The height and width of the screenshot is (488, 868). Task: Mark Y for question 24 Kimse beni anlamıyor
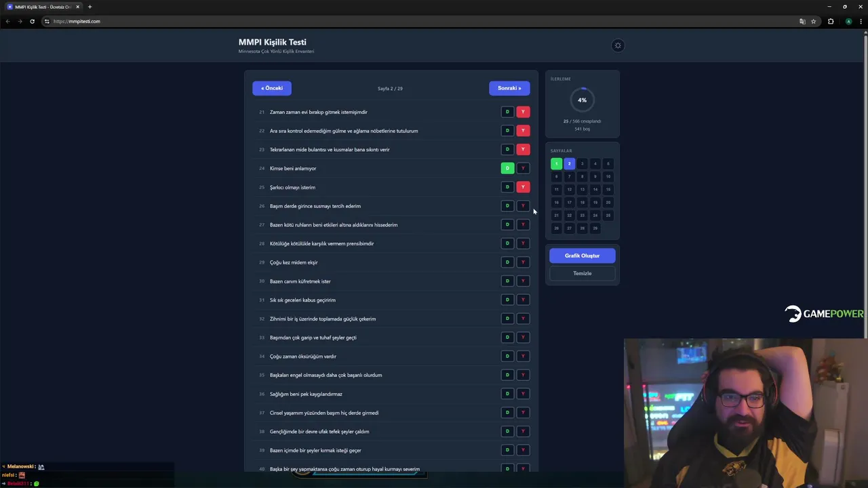click(x=523, y=168)
